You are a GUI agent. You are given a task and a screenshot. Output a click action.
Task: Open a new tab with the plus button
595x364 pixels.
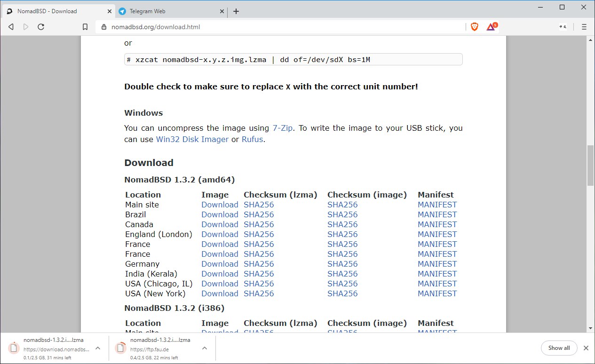236,11
